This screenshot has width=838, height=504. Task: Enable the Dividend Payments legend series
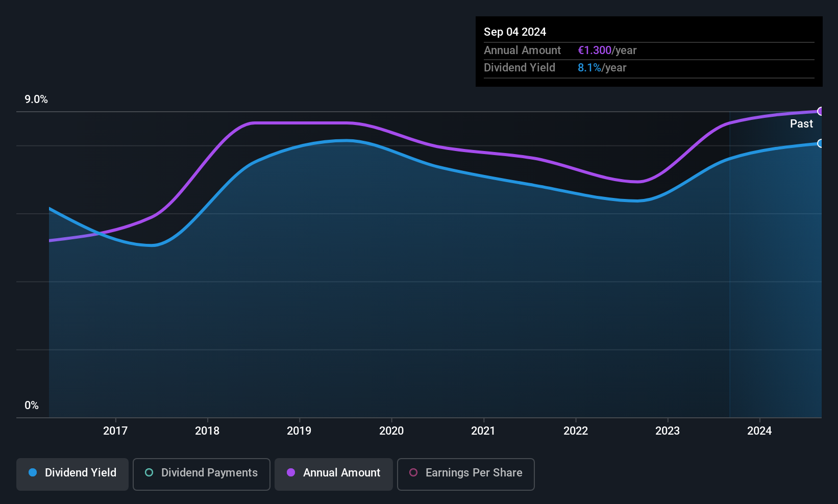(x=202, y=473)
